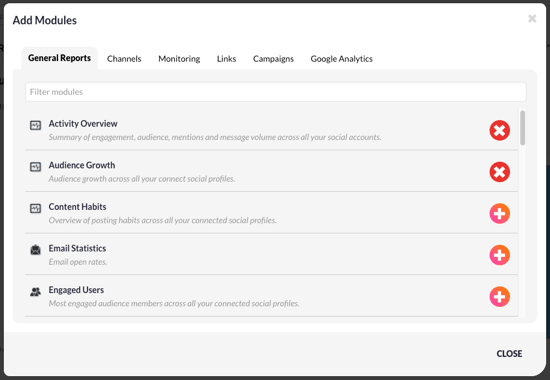Click the 'Most engaged audience members' description
This screenshot has height=380, width=550.
(x=174, y=304)
